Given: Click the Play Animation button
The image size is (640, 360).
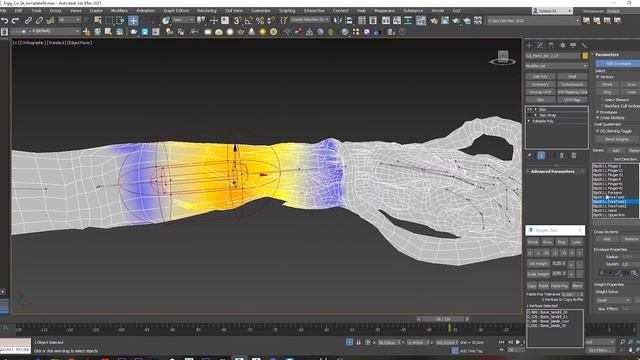Looking at the screenshot, I should coord(518,342).
